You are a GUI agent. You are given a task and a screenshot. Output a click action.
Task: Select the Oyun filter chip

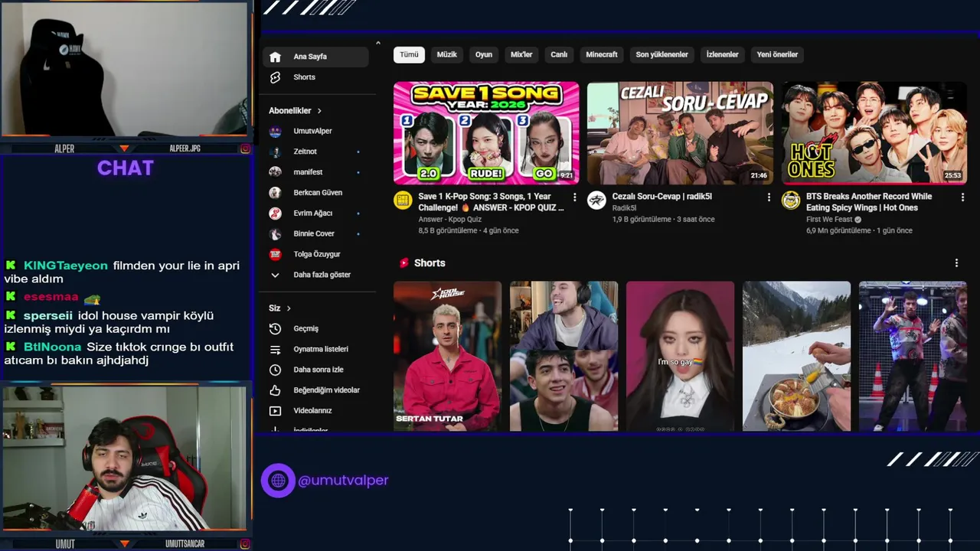click(484, 55)
